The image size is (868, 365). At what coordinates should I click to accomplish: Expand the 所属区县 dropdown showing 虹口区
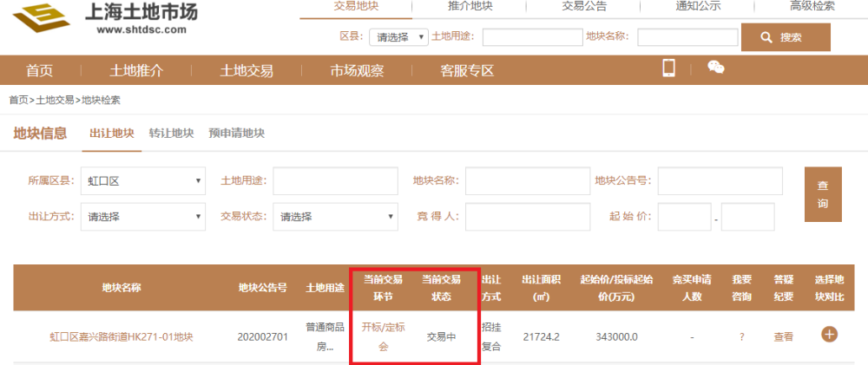(143, 181)
